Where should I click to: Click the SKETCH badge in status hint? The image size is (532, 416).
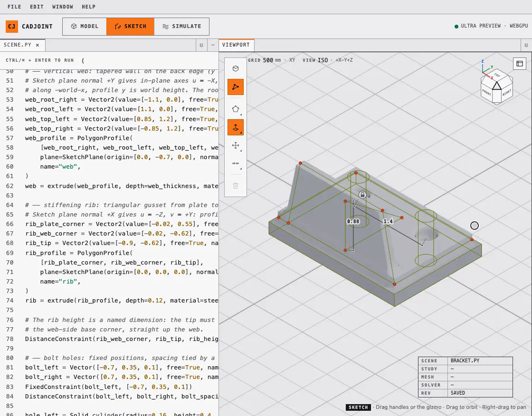pyautogui.click(x=358, y=407)
